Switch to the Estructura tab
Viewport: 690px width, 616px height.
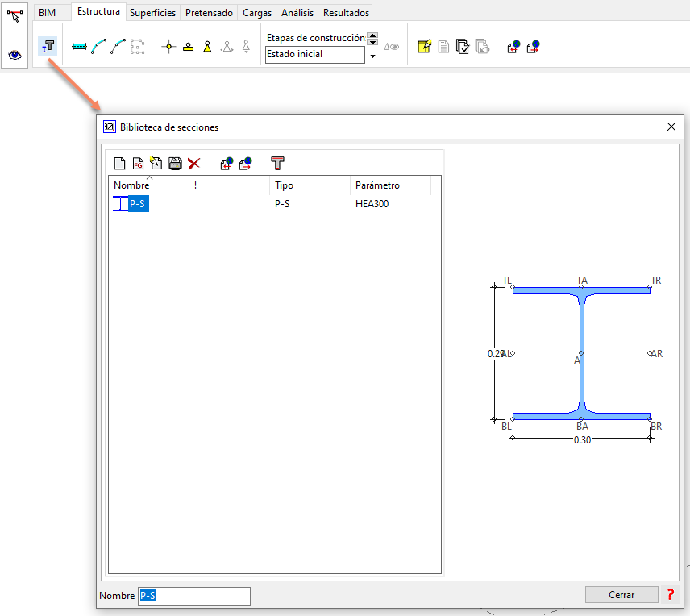[x=98, y=11]
